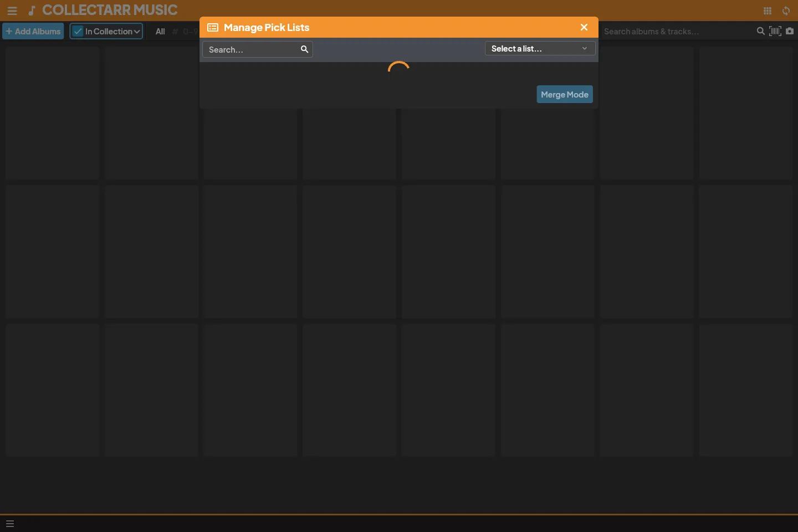Image resolution: width=798 pixels, height=532 pixels.
Task: Close the Manage Pick Lists dialog
Action: [584, 27]
